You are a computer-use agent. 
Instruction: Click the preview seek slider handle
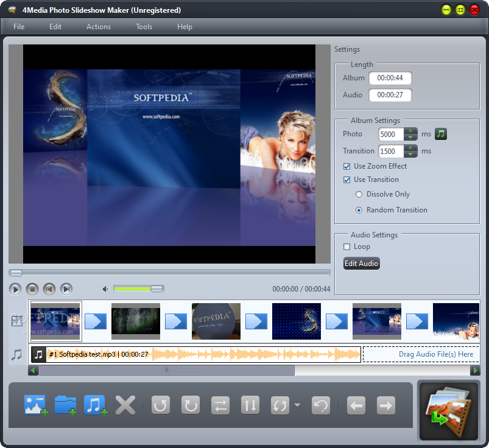16,273
